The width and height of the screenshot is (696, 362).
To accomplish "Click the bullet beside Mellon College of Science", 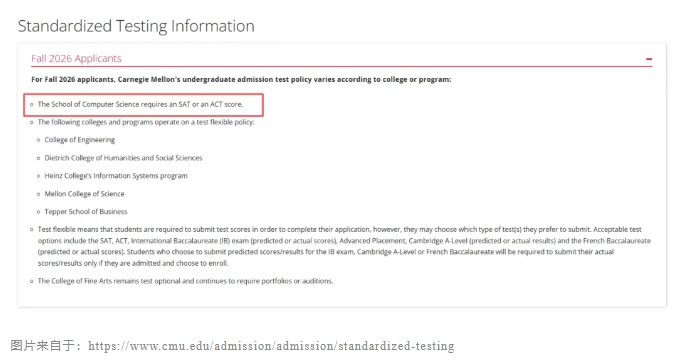I will (x=39, y=194).
